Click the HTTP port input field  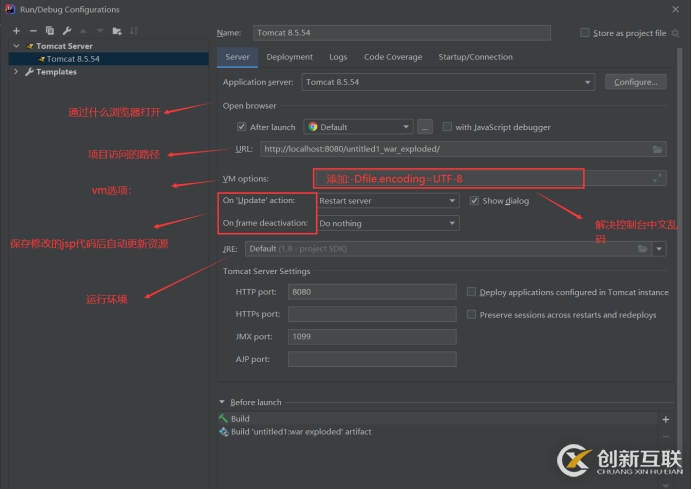point(371,292)
